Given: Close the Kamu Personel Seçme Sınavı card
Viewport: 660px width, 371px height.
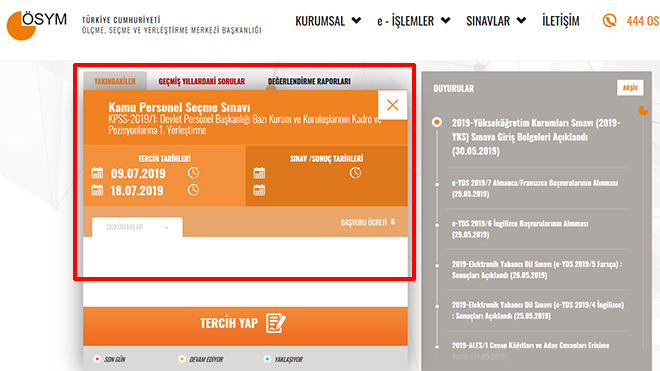Looking at the screenshot, I should [392, 105].
